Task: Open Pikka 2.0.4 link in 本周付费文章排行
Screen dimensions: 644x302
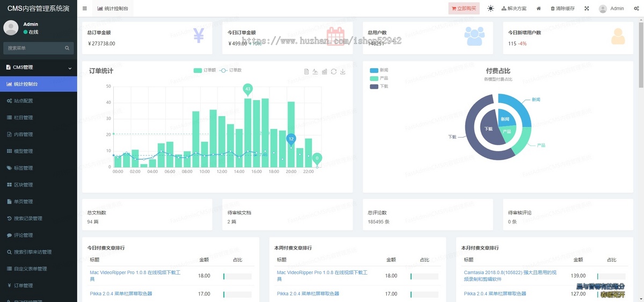Action: (308, 294)
